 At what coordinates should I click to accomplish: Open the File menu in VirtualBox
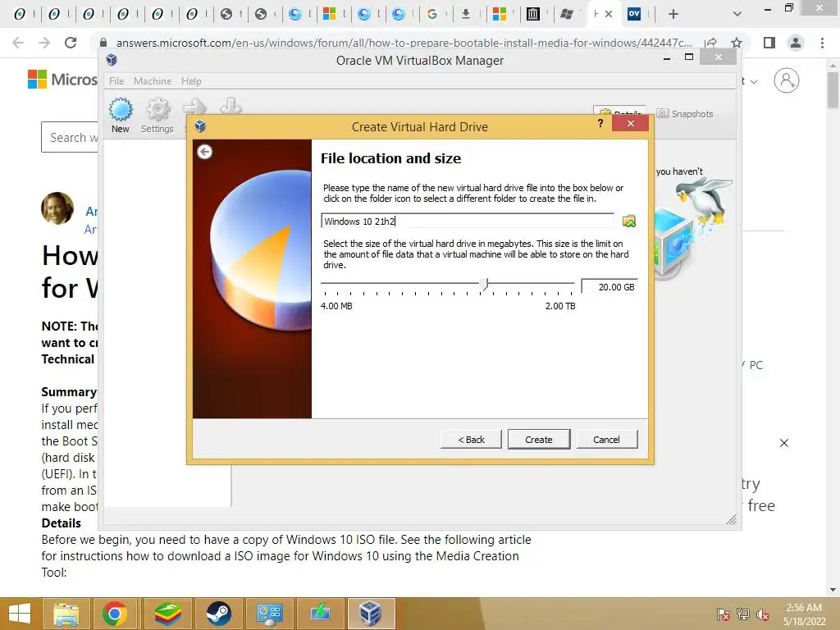[116, 81]
